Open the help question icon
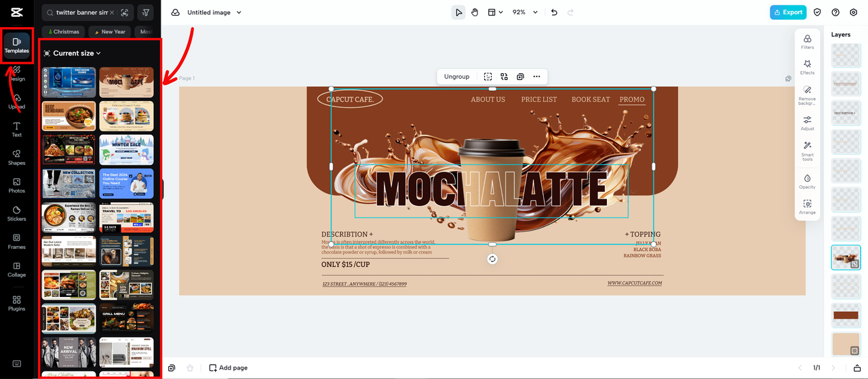868x379 pixels. click(x=835, y=12)
